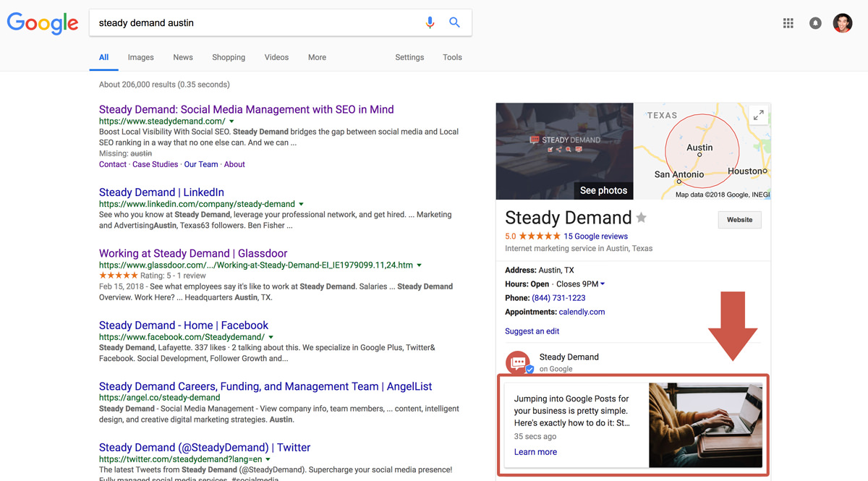Click the microphone icon in the search bar
The image size is (868, 481).
(430, 22)
